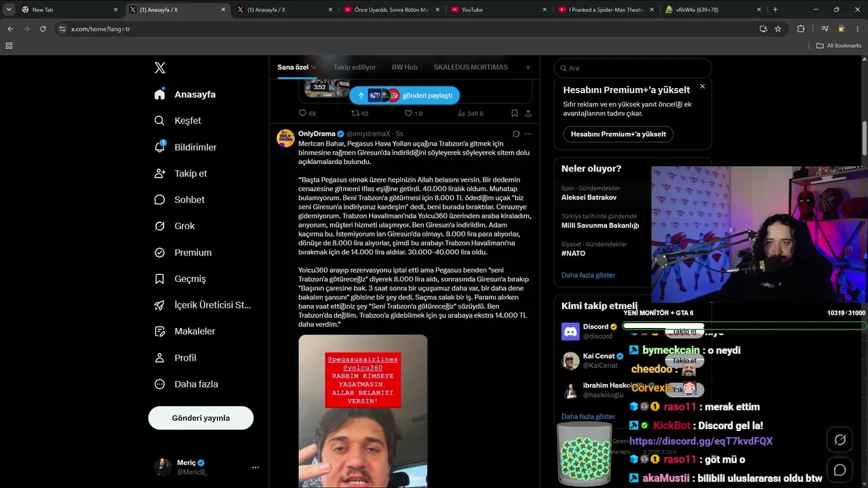This screenshot has width=868, height=488.
Task: Open Makaleler articles page
Action: [184, 331]
